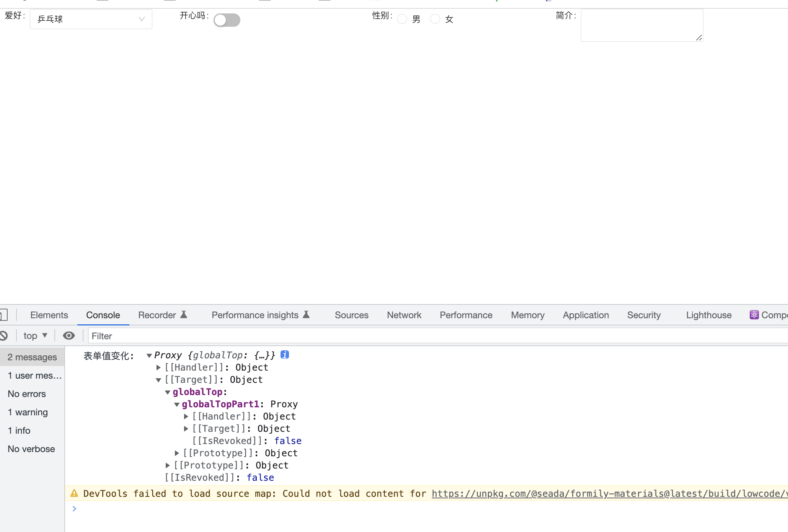Open the top frame context dropdown
Viewport: 788px width, 532px height.
[x=35, y=335]
